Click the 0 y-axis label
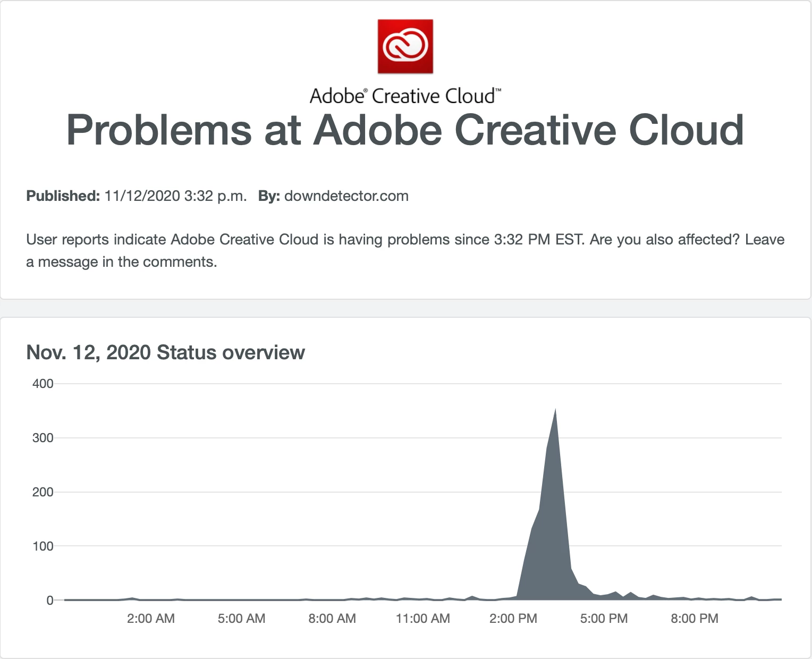Screen dimensions: 812x659 point(50,601)
